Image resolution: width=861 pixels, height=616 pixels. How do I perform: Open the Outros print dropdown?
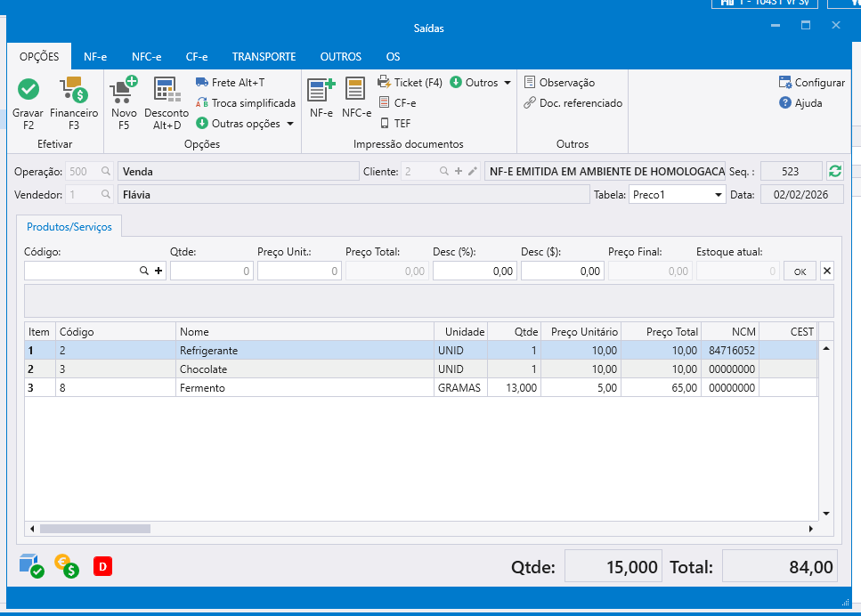pos(481,83)
